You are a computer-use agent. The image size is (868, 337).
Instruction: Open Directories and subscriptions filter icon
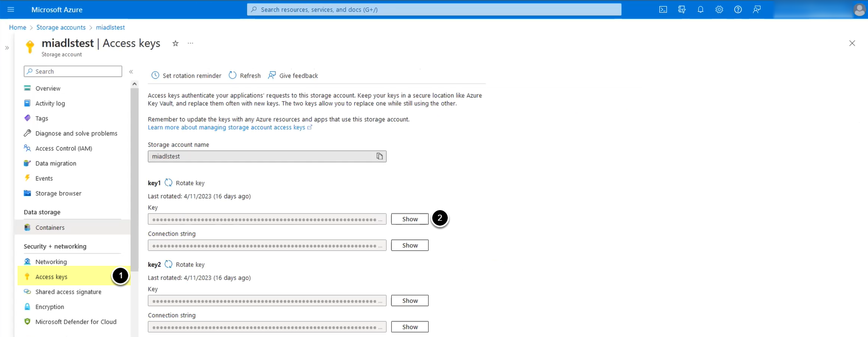pyautogui.click(x=682, y=10)
